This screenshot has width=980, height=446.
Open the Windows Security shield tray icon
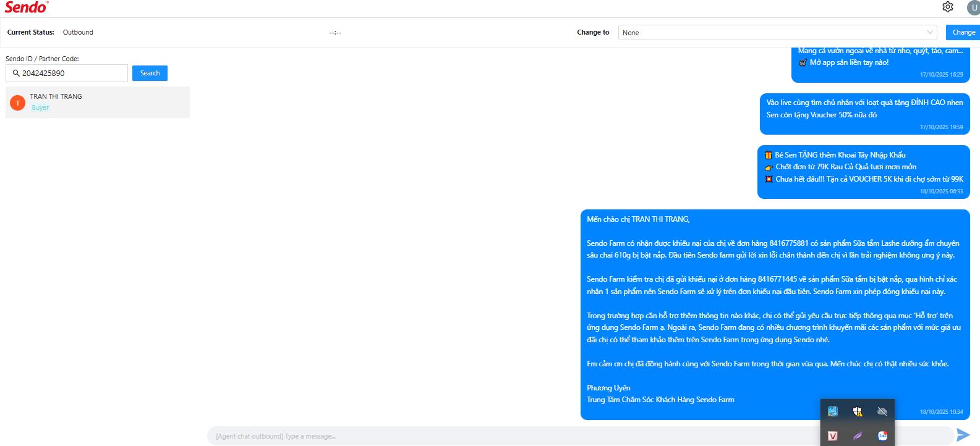858,411
